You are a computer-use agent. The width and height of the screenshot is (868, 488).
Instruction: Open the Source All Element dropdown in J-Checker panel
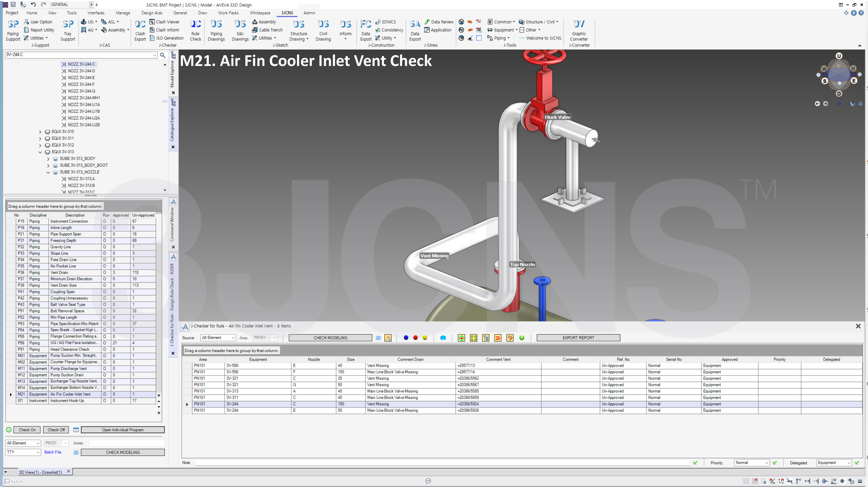pos(218,338)
